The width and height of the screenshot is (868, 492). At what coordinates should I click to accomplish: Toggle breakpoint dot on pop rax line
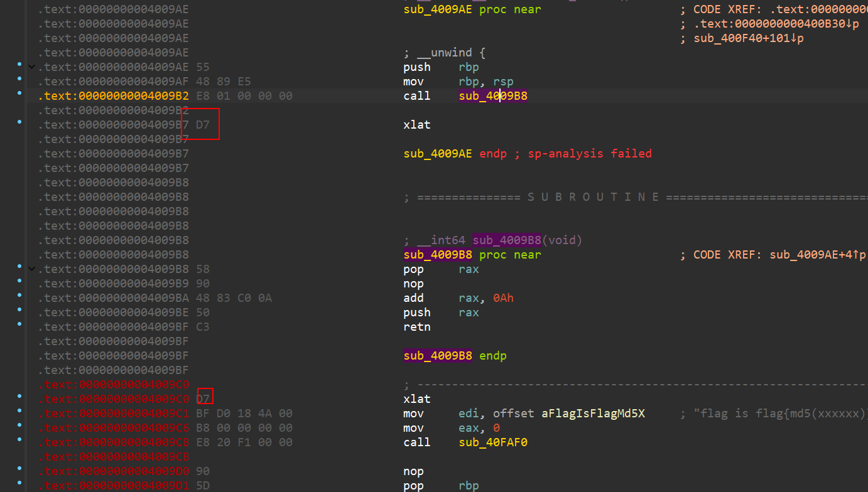19,266
